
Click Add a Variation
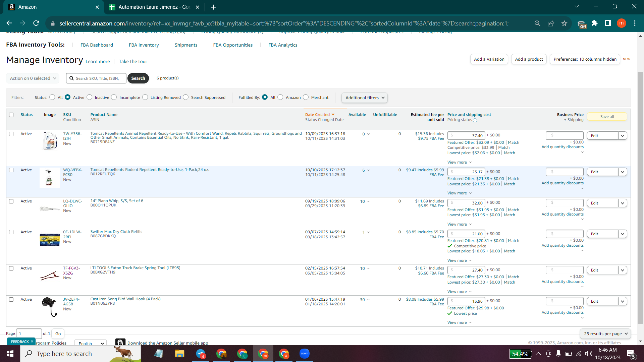coord(489,59)
